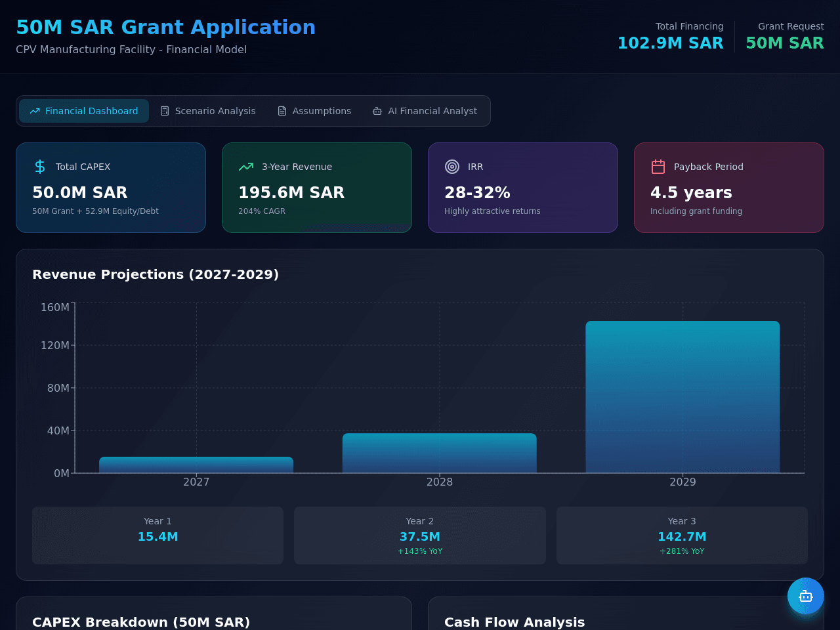Click the 102.9M SAR Total Financing value
Viewport: 840px width, 630px height.
(x=670, y=43)
